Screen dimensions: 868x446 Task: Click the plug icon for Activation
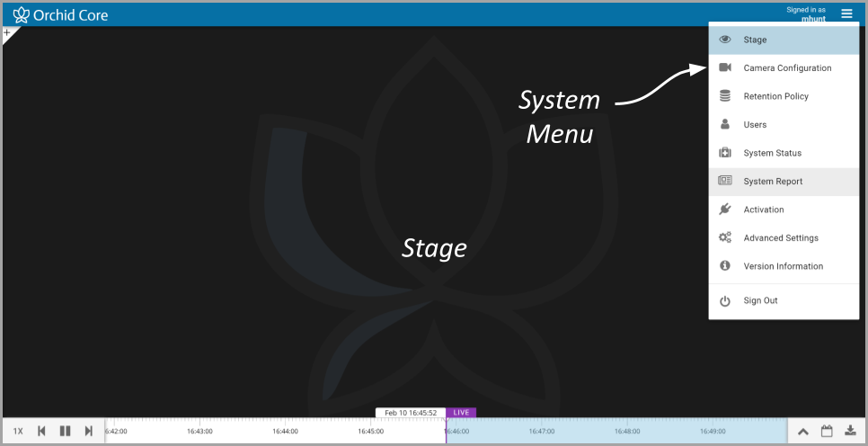tap(724, 209)
